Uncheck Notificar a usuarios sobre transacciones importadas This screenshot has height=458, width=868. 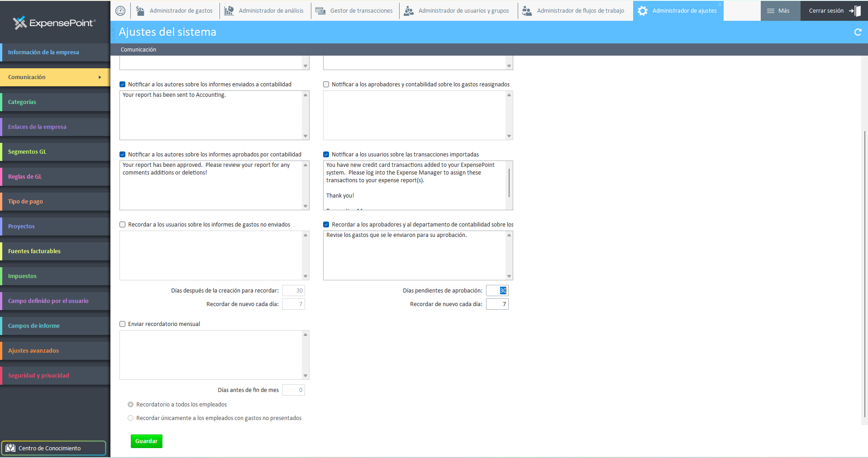click(326, 155)
